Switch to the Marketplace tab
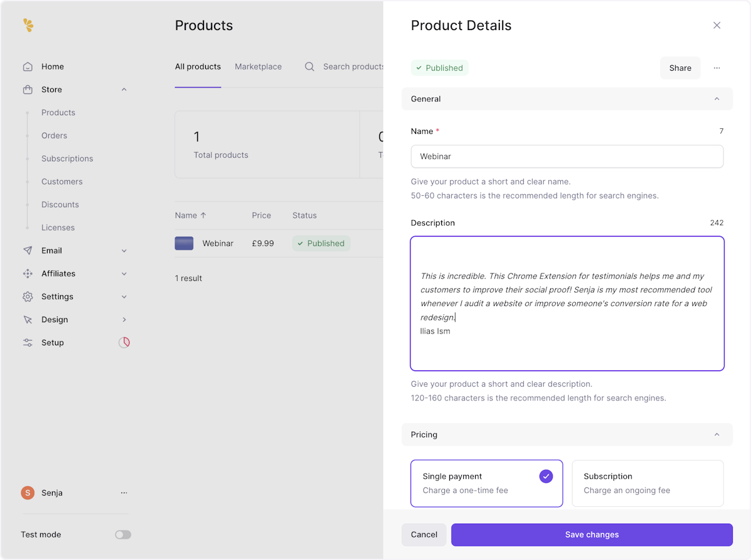 (258, 67)
